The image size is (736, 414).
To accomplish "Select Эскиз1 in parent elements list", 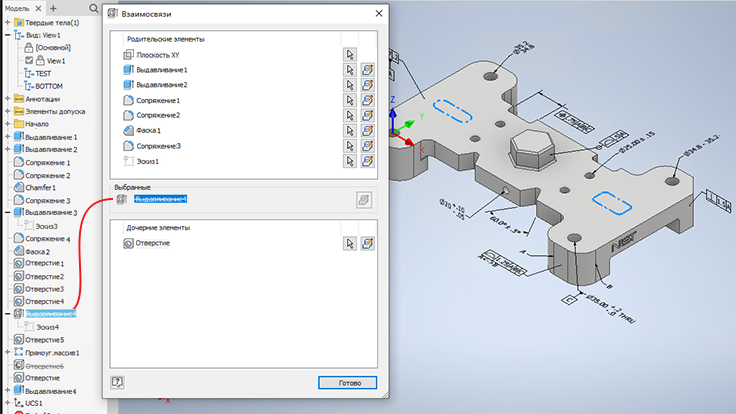I will pyautogui.click(x=147, y=161).
